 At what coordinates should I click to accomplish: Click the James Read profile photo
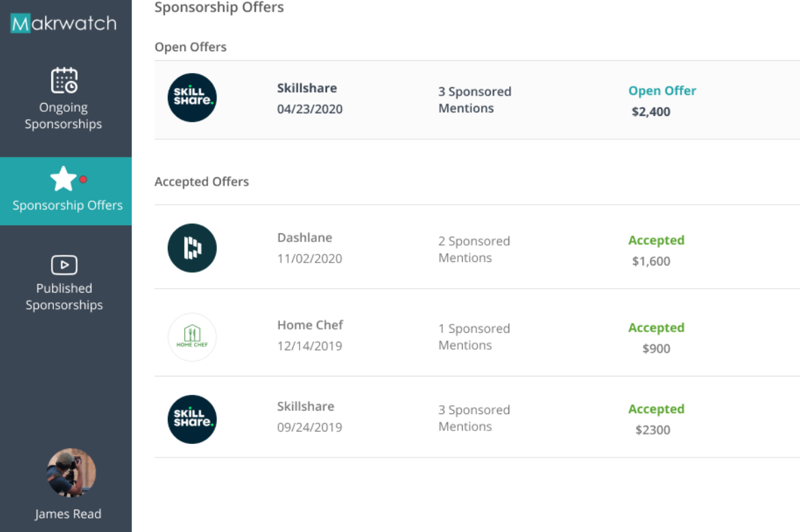71,472
